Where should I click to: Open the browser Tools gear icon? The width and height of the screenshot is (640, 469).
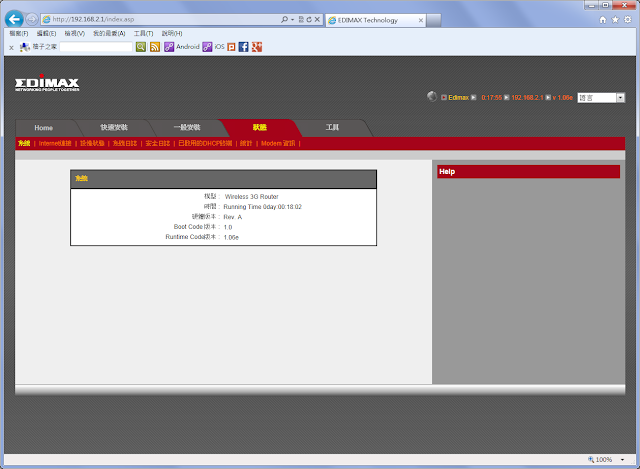pyautogui.click(x=627, y=20)
